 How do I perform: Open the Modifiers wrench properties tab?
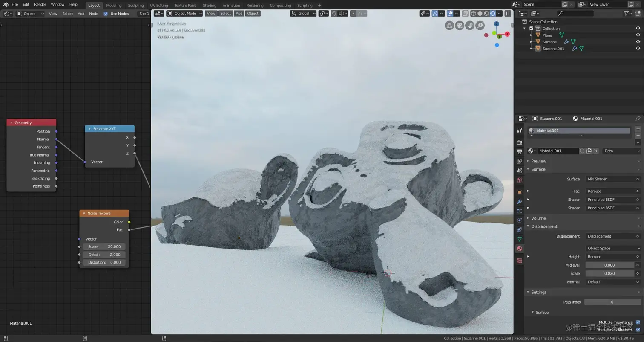coord(519,202)
